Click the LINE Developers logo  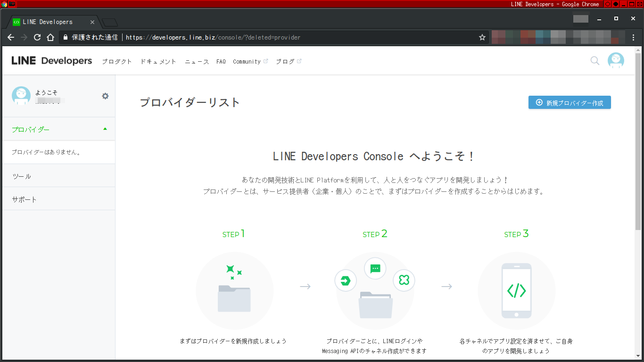(51, 60)
